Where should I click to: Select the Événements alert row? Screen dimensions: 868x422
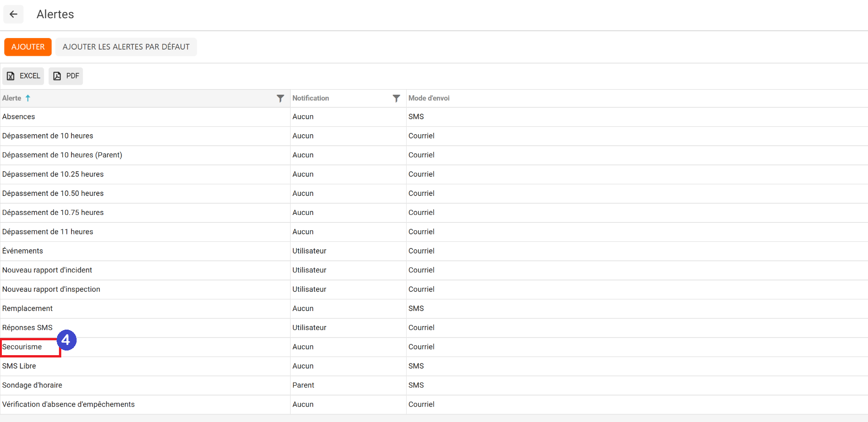click(x=23, y=251)
